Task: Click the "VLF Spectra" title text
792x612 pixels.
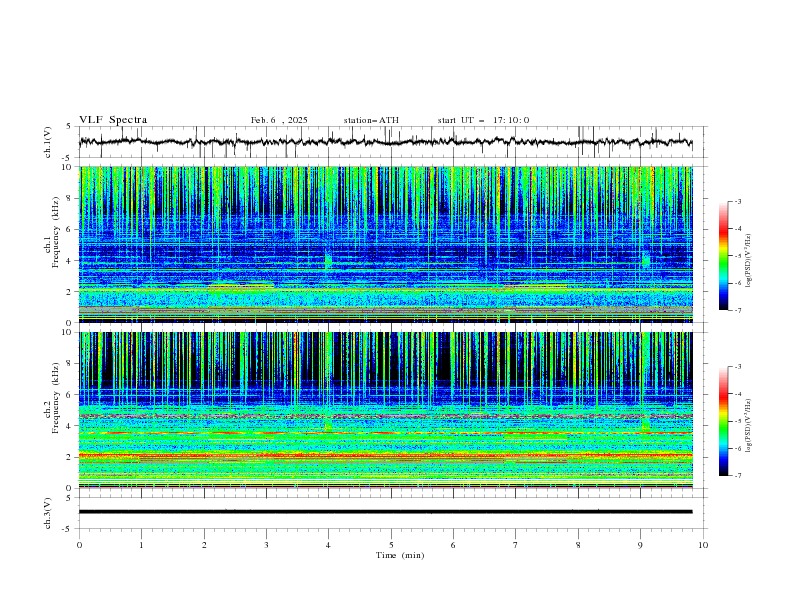Action: (x=113, y=120)
